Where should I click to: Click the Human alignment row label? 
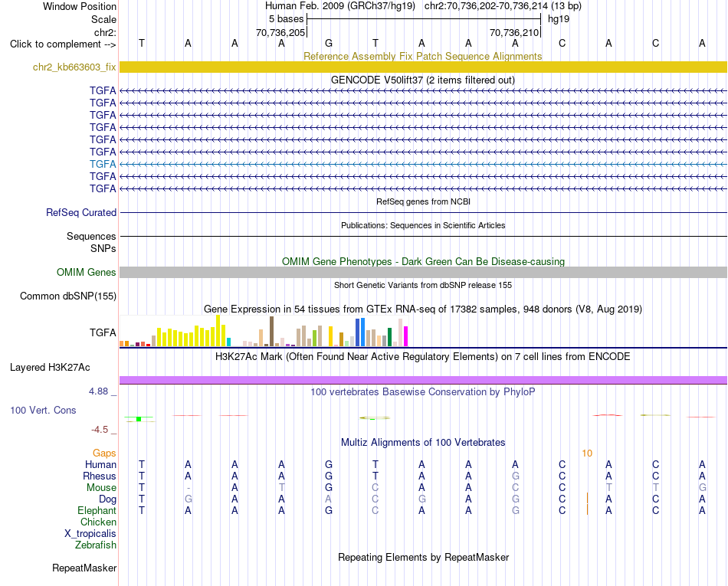click(100, 464)
